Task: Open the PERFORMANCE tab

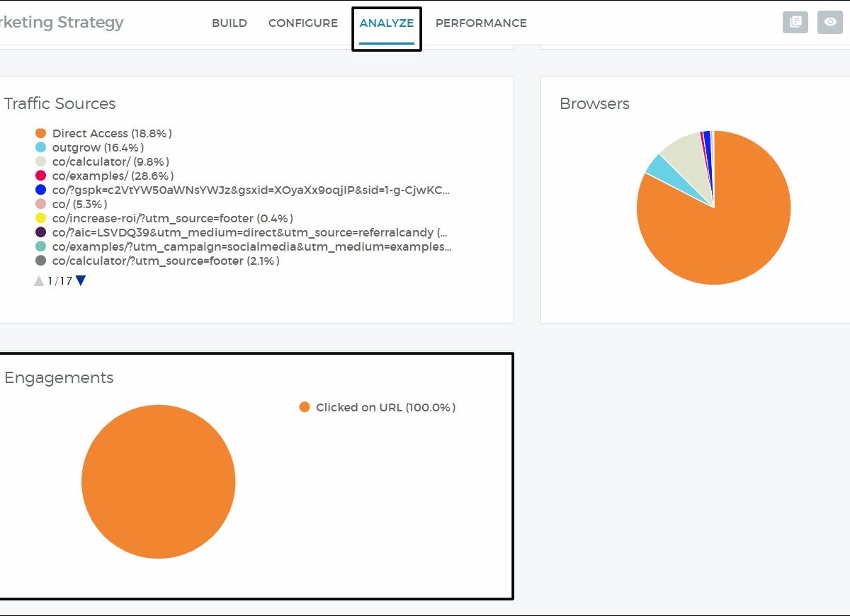Action: click(480, 23)
